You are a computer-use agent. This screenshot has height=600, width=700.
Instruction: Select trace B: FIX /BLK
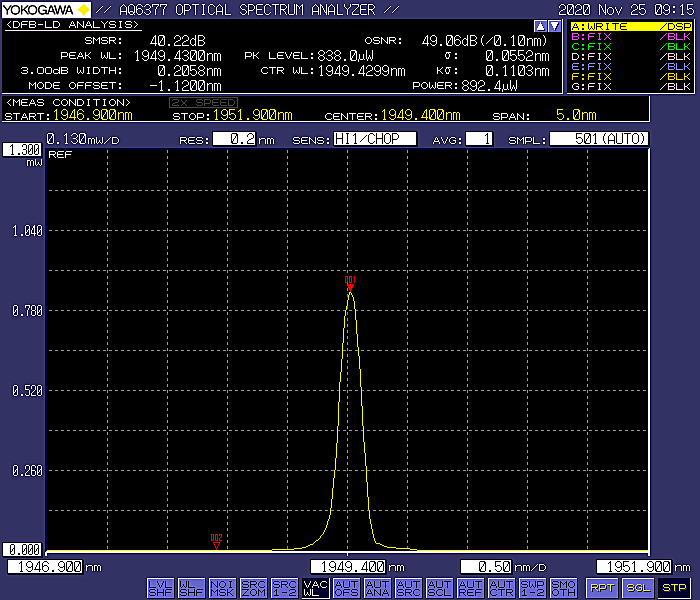(x=631, y=36)
